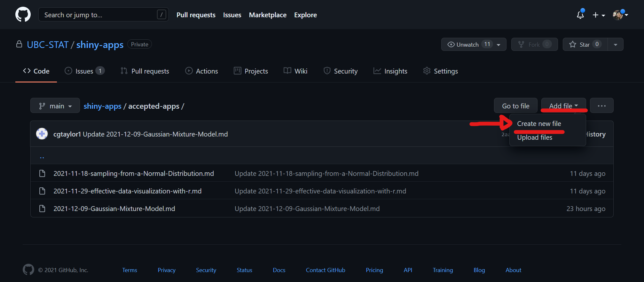Open Docs in the footer
The image size is (644, 282).
point(279,270)
